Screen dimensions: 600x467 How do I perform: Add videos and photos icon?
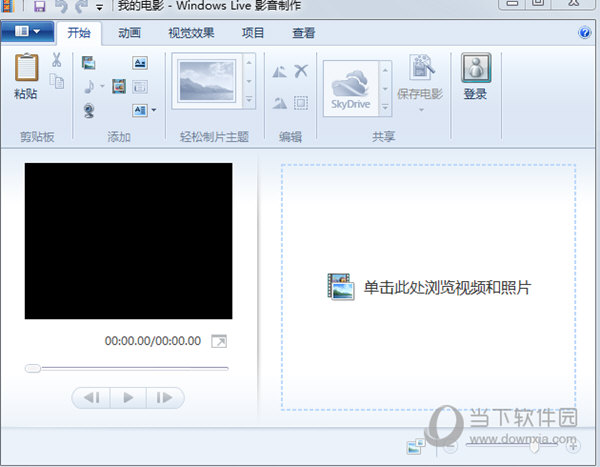click(88, 63)
